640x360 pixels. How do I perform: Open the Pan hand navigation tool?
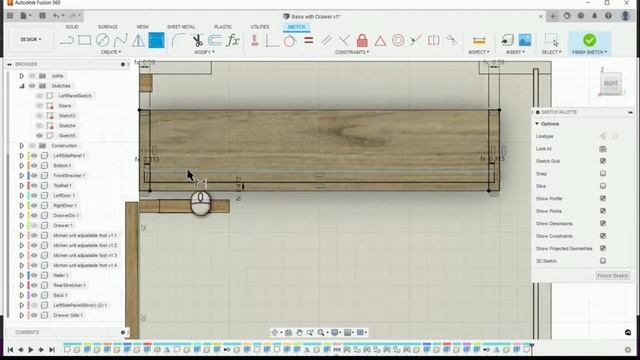coord(299,333)
